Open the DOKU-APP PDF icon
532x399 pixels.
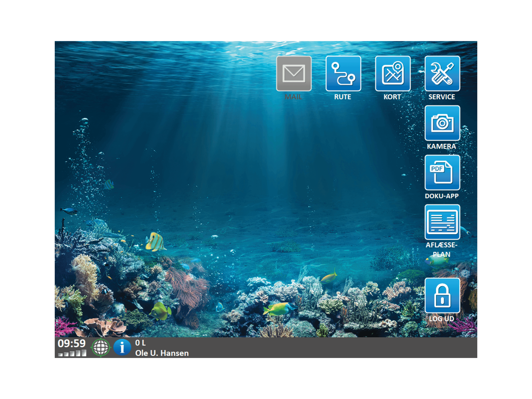[442, 172]
